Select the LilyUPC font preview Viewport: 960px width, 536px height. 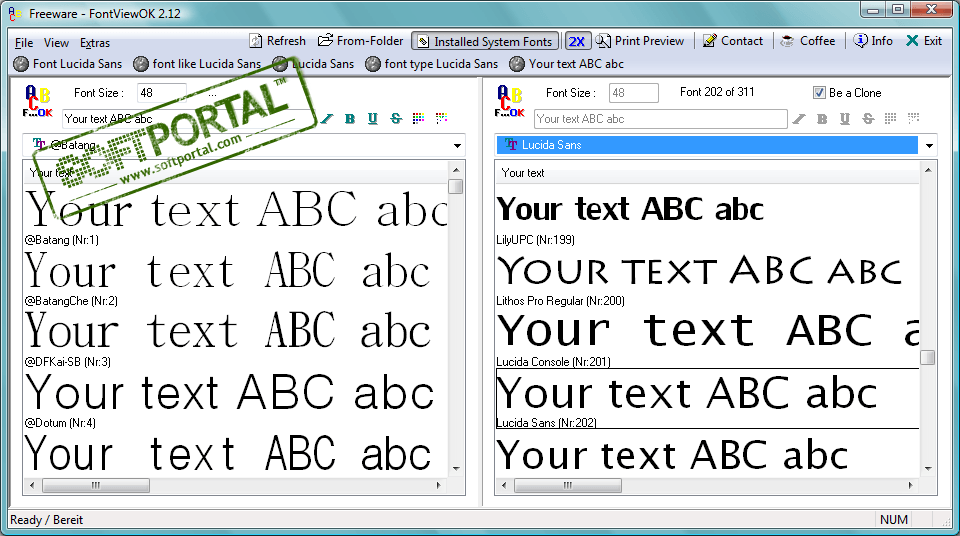pos(707,216)
